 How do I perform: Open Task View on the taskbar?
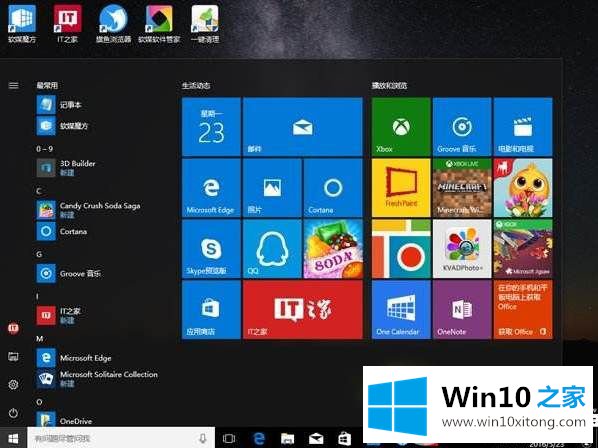click(229, 438)
